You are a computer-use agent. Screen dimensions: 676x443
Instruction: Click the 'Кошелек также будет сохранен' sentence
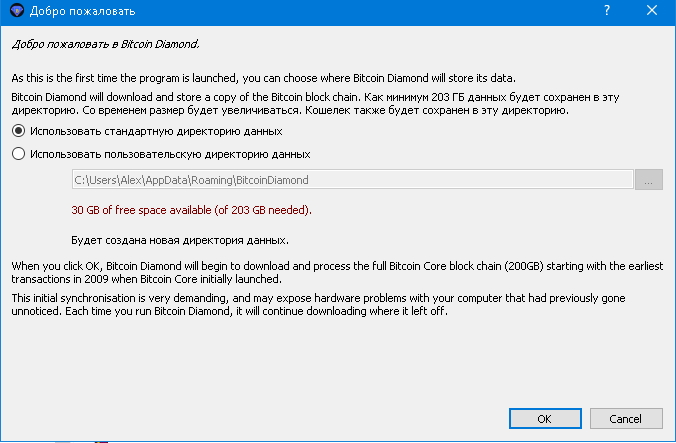pos(437,110)
